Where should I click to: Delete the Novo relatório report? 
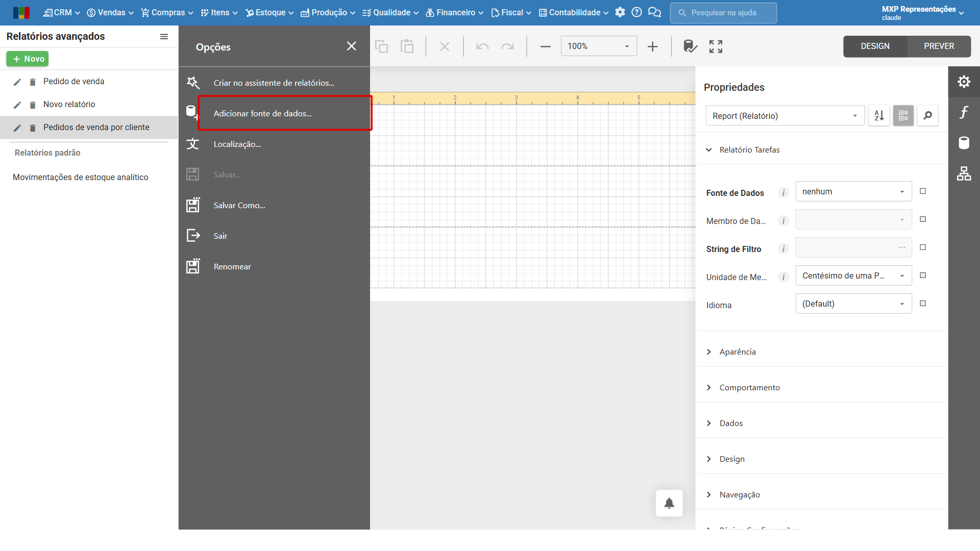click(x=33, y=105)
